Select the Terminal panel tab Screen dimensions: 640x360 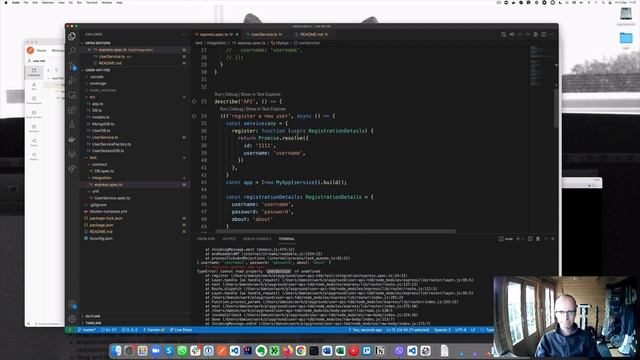click(x=287, y=239)
